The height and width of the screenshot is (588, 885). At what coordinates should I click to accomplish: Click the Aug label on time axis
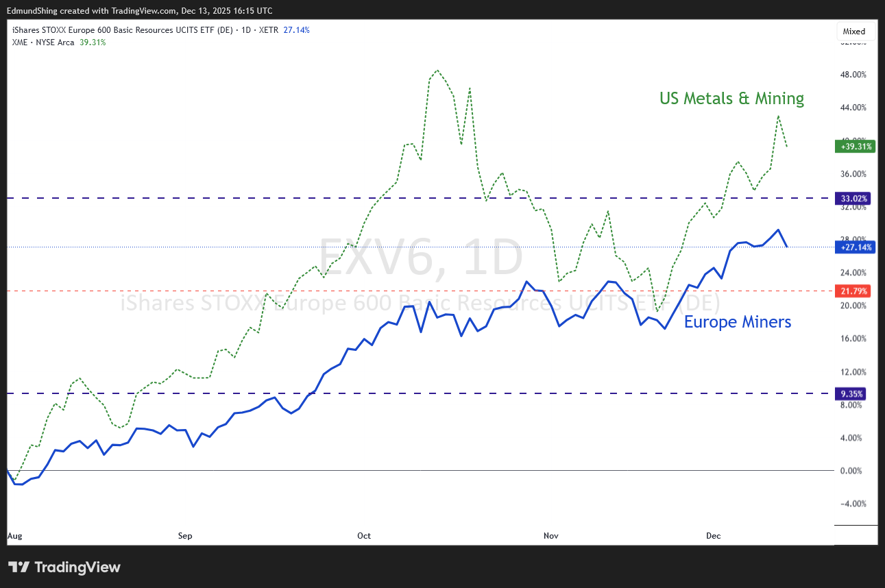click(14, 535)
